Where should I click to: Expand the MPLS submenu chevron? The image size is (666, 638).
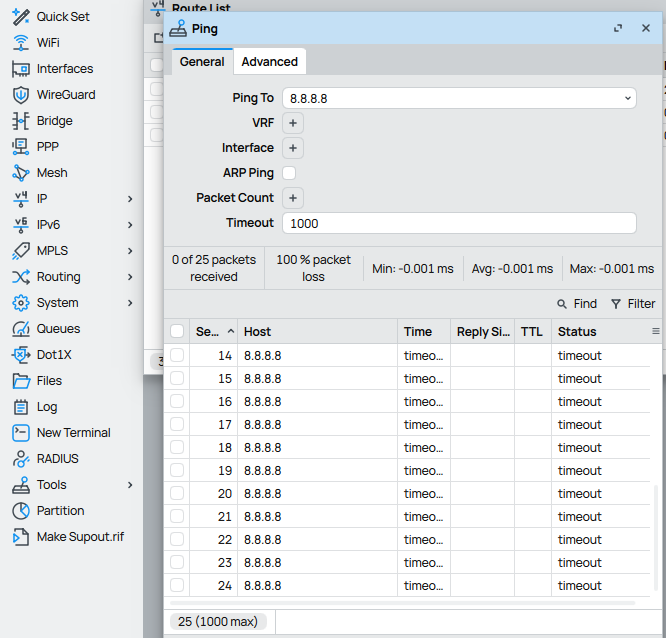[x=130, y=251]
